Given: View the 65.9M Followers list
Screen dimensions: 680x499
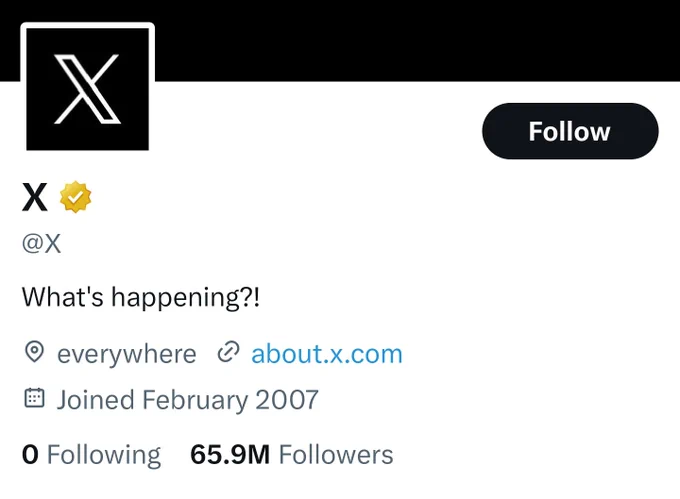Looking at the screenshot, I should (x=292, y=455).
